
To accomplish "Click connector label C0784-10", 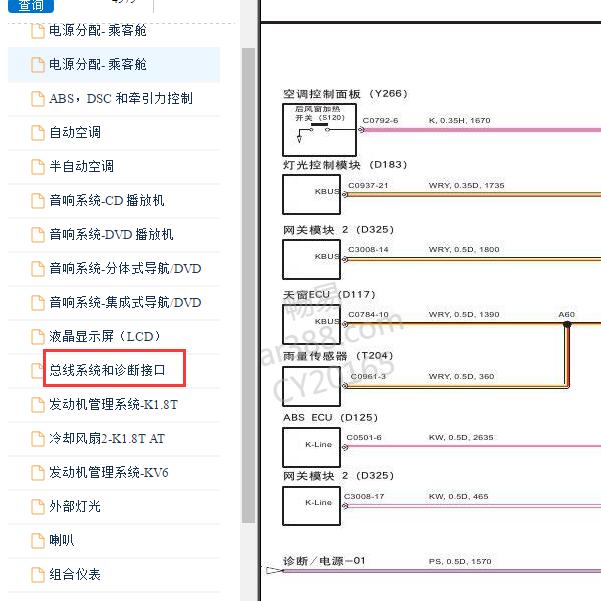I will coord(368,315).
